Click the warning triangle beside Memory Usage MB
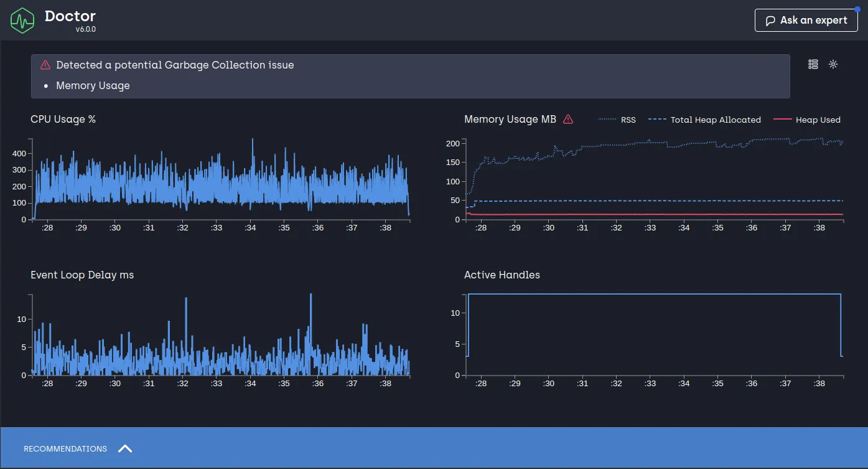868x469 pixels. (567, 120)
